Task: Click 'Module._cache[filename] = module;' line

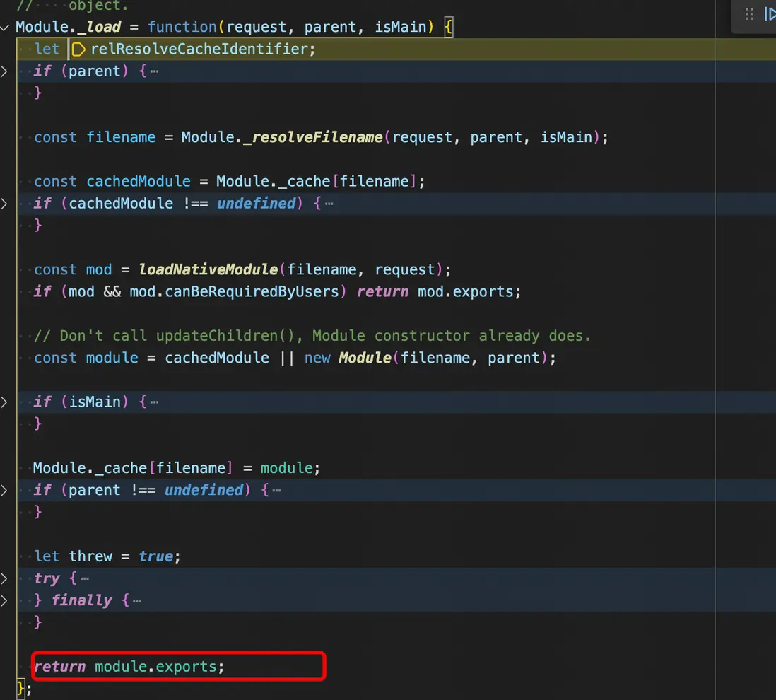Action: click(x=177, y=468)
